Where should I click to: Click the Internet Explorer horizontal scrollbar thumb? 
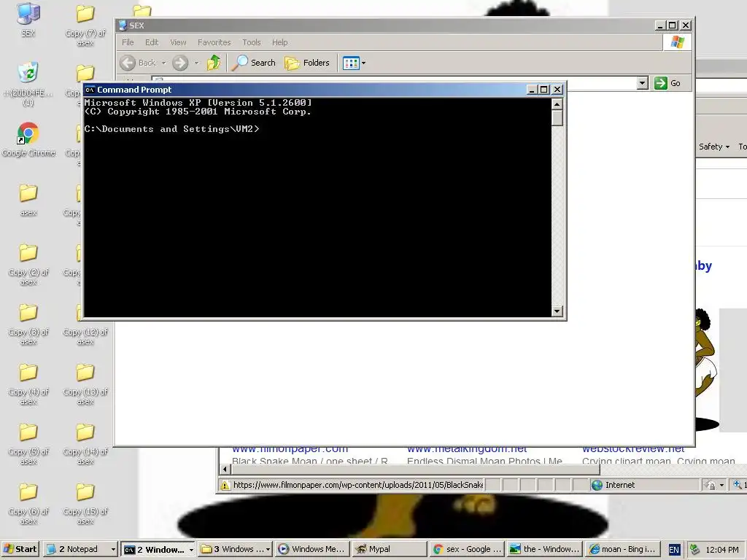(x=415, y=470)
